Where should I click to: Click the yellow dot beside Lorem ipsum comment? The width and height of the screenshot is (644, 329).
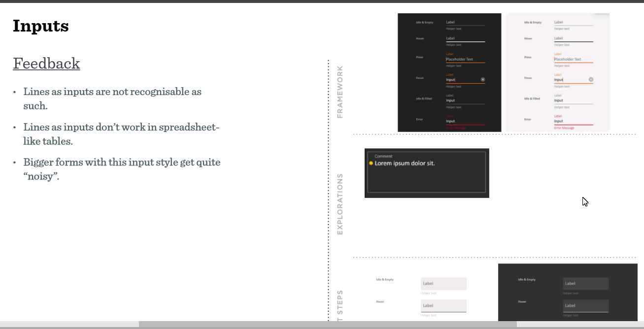click(371, 163)
